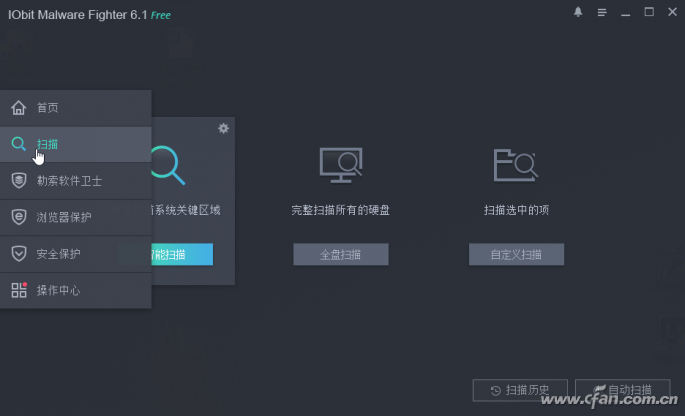Click the green Free edition label

[x=161, y=15]
